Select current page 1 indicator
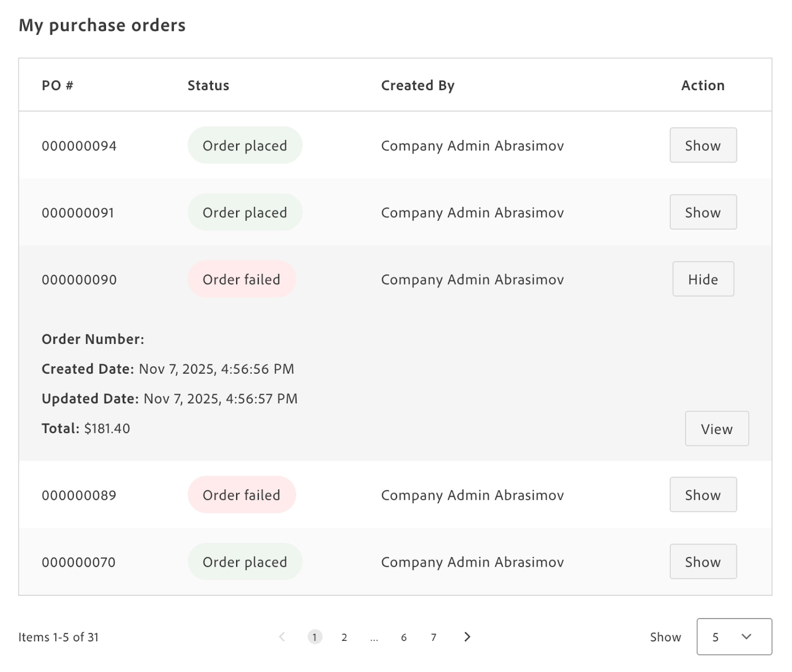The image size is (792, 672). [314, 637]
